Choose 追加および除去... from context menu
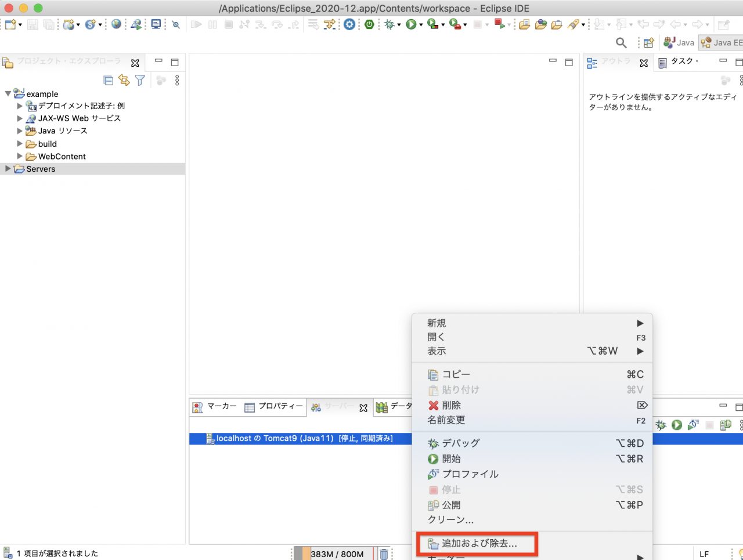Viewport: 743px width, 560px height. pos(532,544)
